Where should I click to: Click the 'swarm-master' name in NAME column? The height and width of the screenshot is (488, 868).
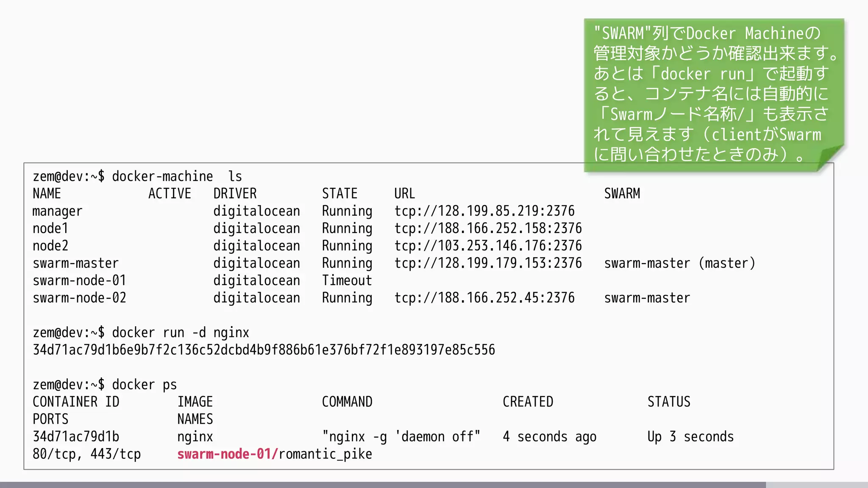pyautogui.click(x=75, y=263)
